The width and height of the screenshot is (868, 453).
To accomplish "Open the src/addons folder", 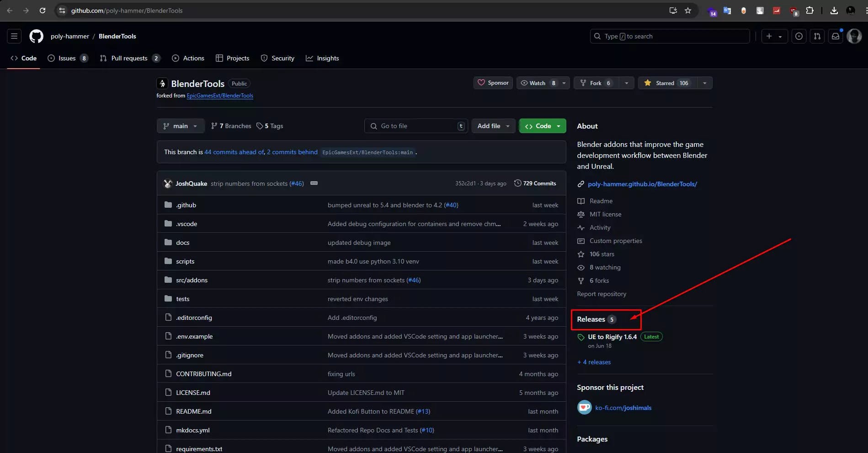I will [x=192, y=280].
